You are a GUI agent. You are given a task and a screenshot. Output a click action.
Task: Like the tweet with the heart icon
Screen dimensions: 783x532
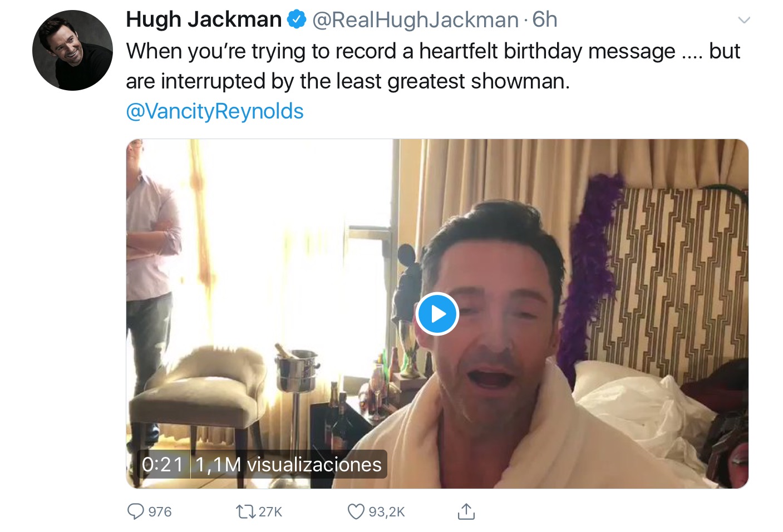[x=356, y=511]
